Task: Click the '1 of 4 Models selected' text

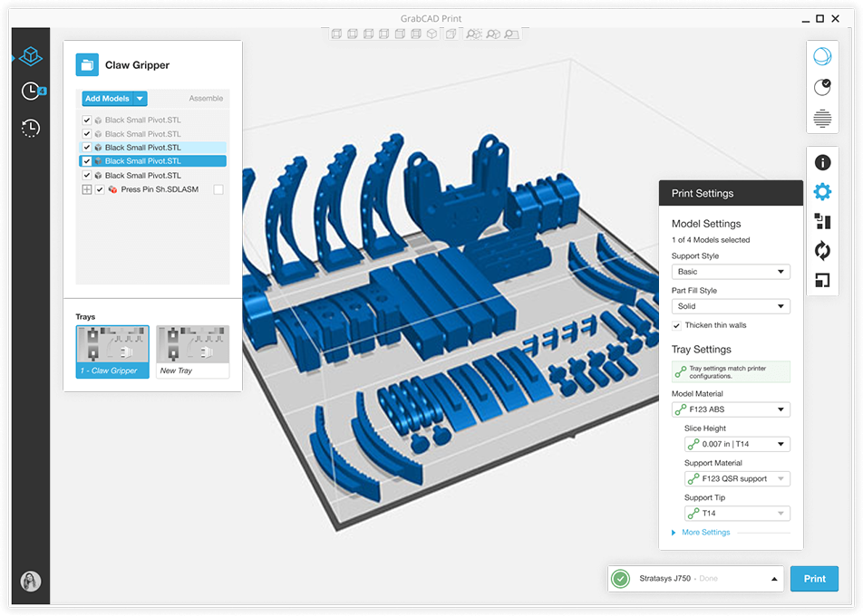Action: pyautogui.click(x=711, y=240)
